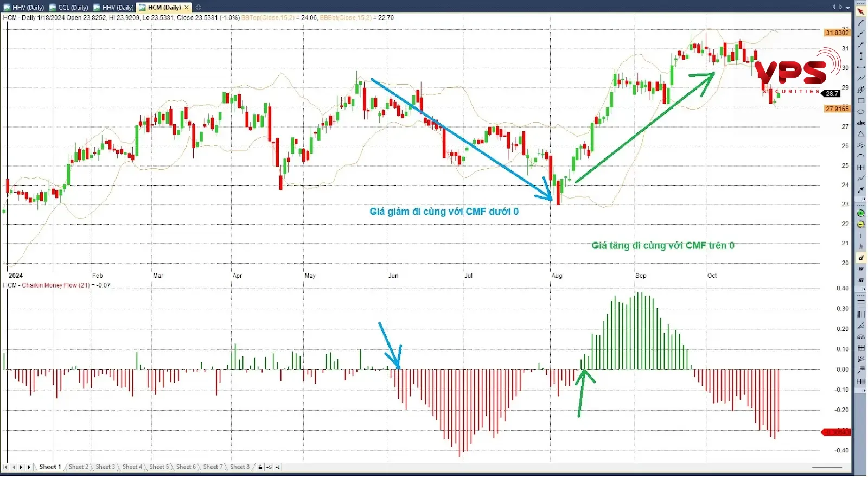The image size is (868, 478).
Task: Click the yellow zoom out icon
Action: click(x=860, y=224)
